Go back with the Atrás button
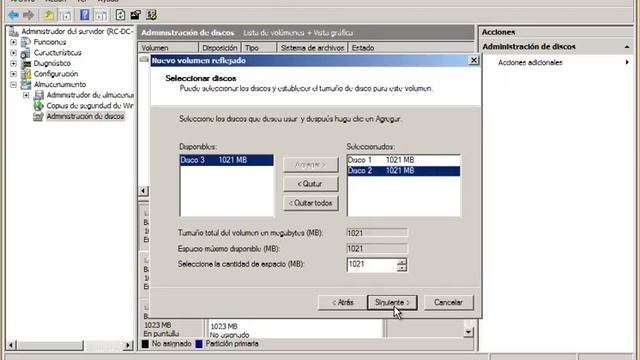 342,302
